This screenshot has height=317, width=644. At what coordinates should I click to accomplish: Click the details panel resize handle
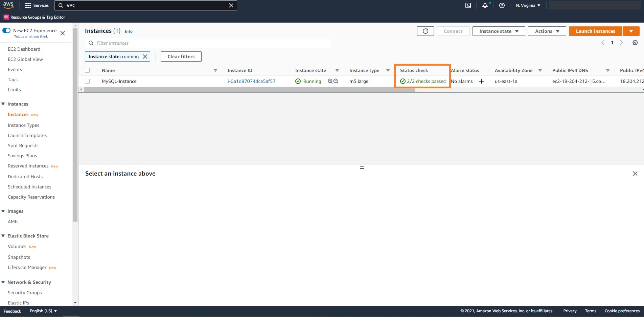362,168
